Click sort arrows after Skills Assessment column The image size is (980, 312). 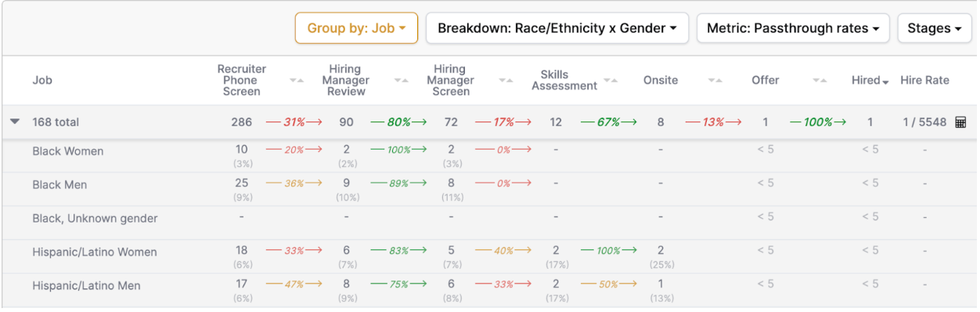pos(611,80)
